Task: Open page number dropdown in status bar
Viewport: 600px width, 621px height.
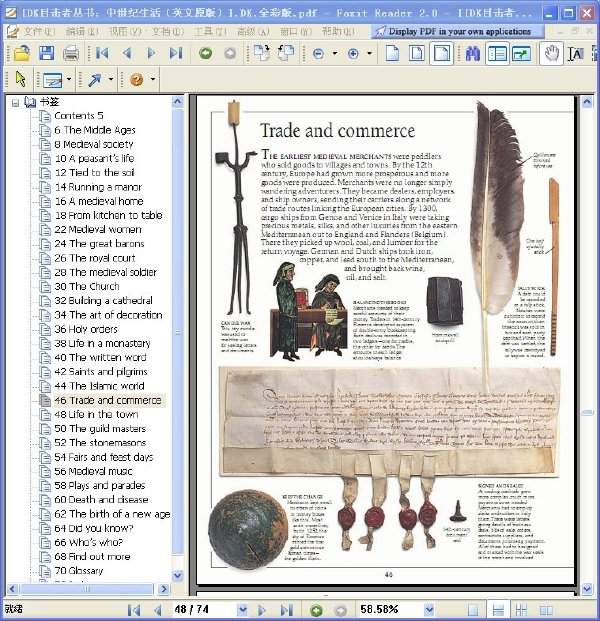Action: click(x=242, y=610)
